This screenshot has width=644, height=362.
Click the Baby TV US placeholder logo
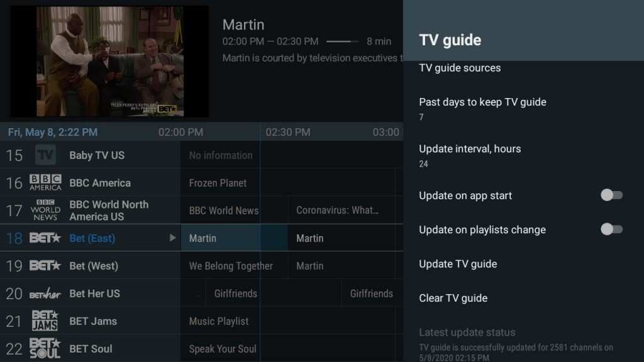pos(45,155)
